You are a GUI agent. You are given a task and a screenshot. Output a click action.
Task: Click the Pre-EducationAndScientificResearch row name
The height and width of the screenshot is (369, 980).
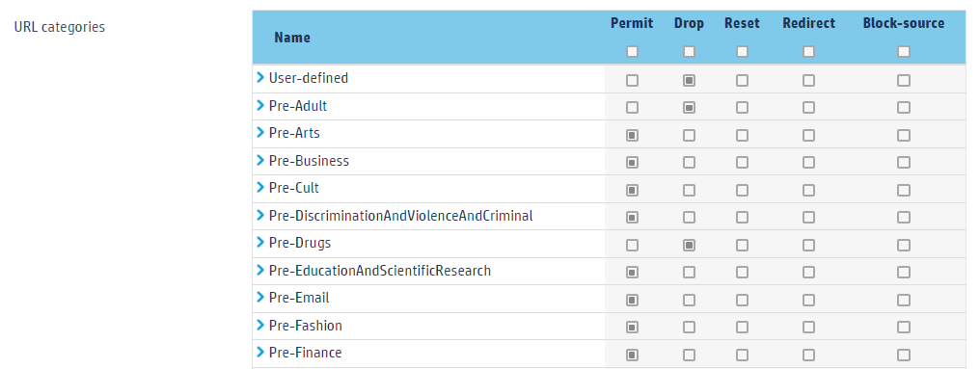tap(380, 271)
